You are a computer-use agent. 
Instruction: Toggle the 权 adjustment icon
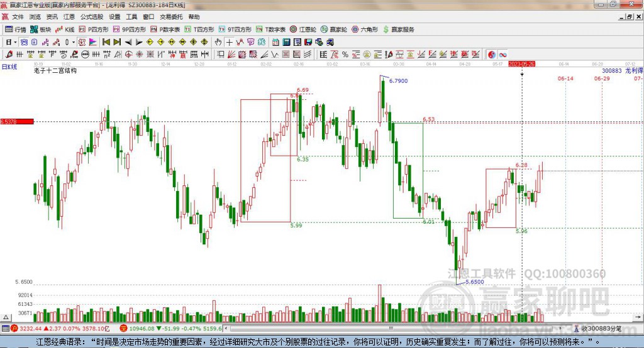click(82, 42)
